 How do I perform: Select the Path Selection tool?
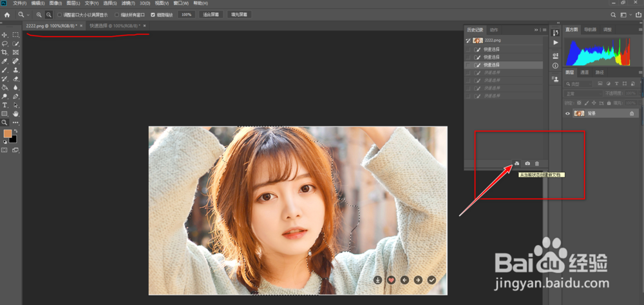[x=15, y=105]
